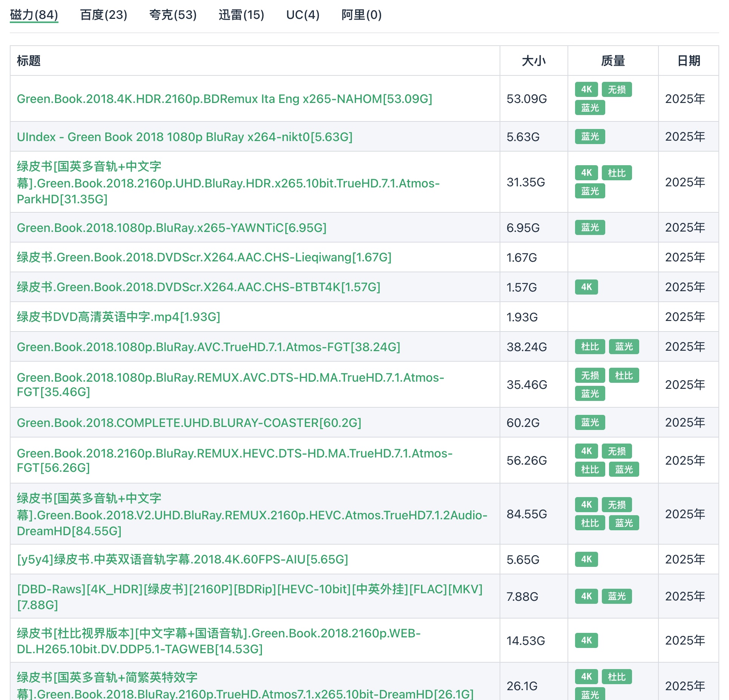Select the 迅雷(15) tab
This screenshot has width=729, height=700.
tap(241, 15)
